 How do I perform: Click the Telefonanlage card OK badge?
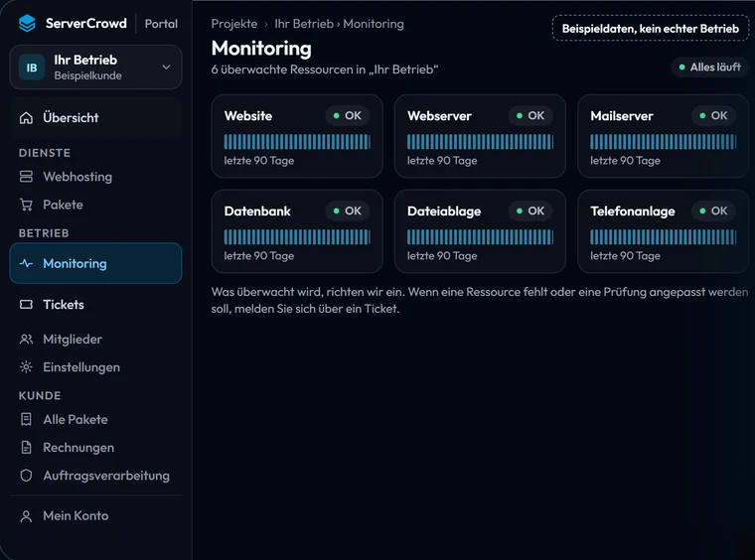(713, 211)
